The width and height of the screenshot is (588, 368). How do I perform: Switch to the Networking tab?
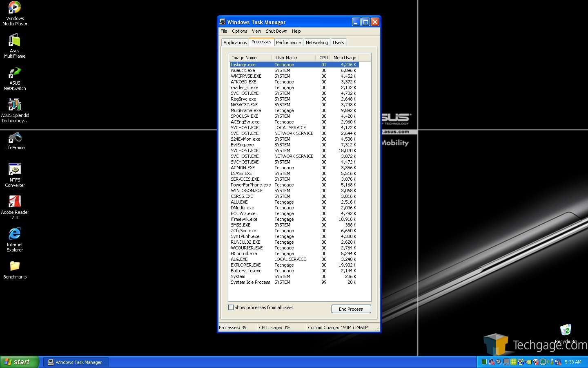pyautogui.click(x=317, y=43)
